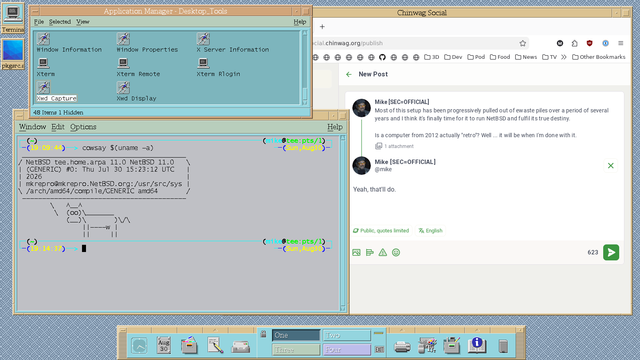
Task: Open the emoji picker in post composer
Action: click(396, 253)
